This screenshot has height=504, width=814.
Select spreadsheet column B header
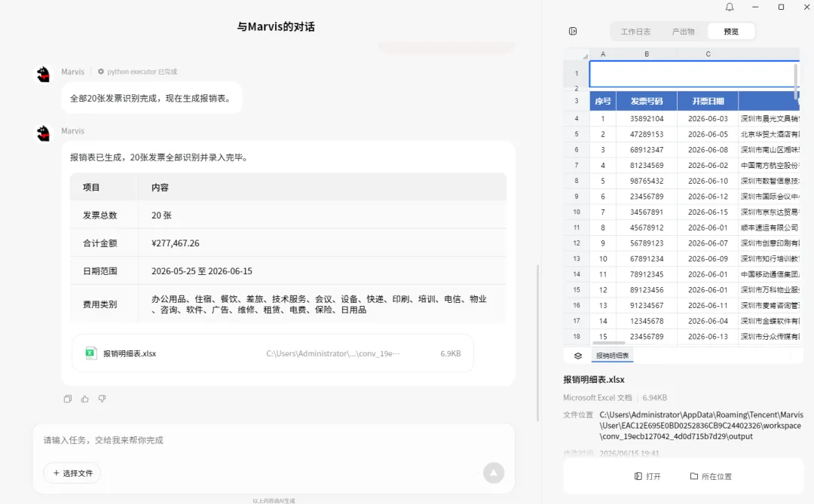[x=647, y=54]
